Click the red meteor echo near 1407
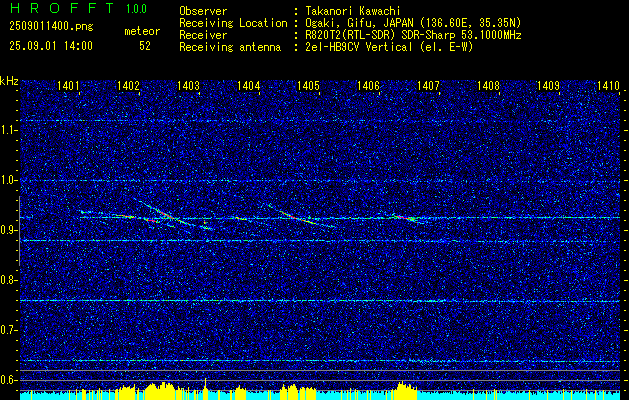This screenshot has height=400, width=629. click(406, 218)
